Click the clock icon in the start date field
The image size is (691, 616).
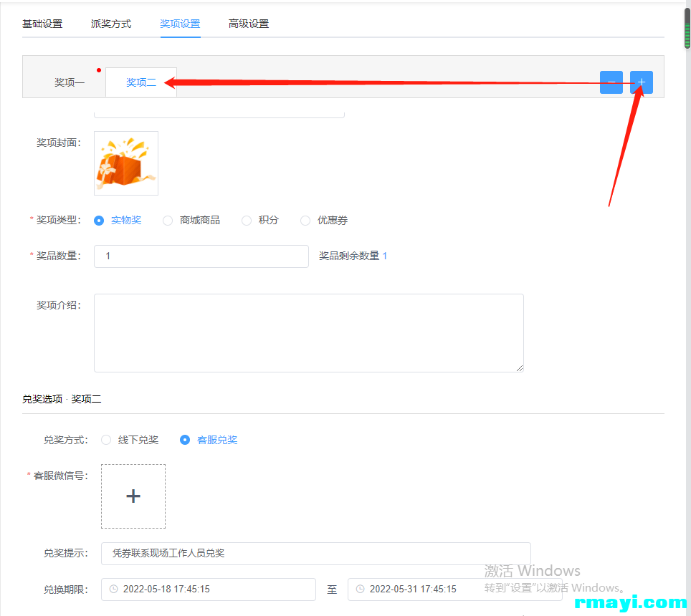coord(114,589)
